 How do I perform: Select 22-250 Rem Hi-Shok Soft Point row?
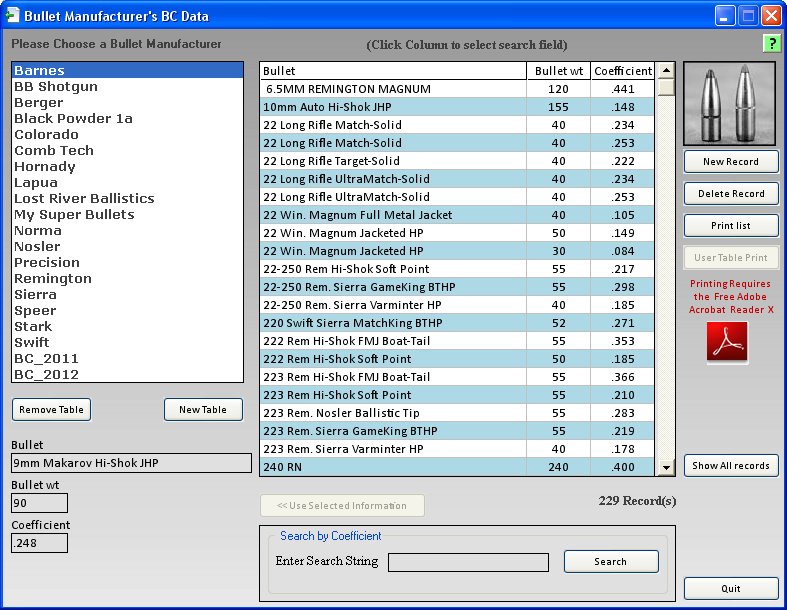pos(457,269)
